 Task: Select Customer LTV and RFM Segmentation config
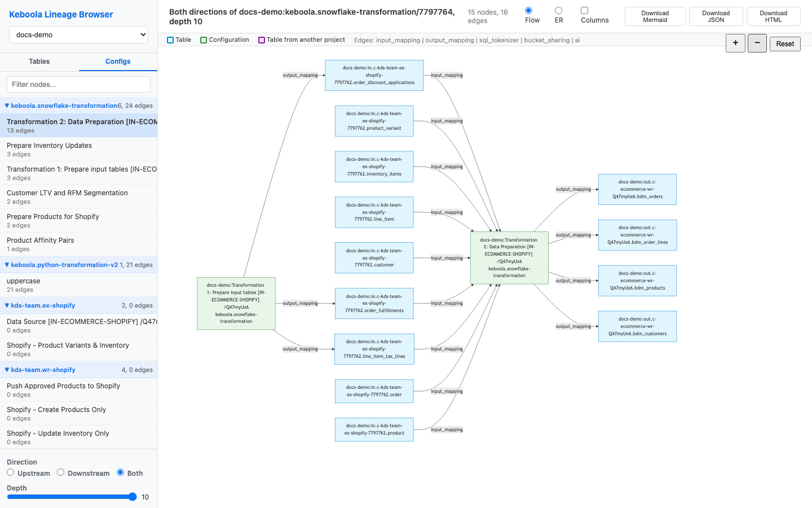(78, 197)
